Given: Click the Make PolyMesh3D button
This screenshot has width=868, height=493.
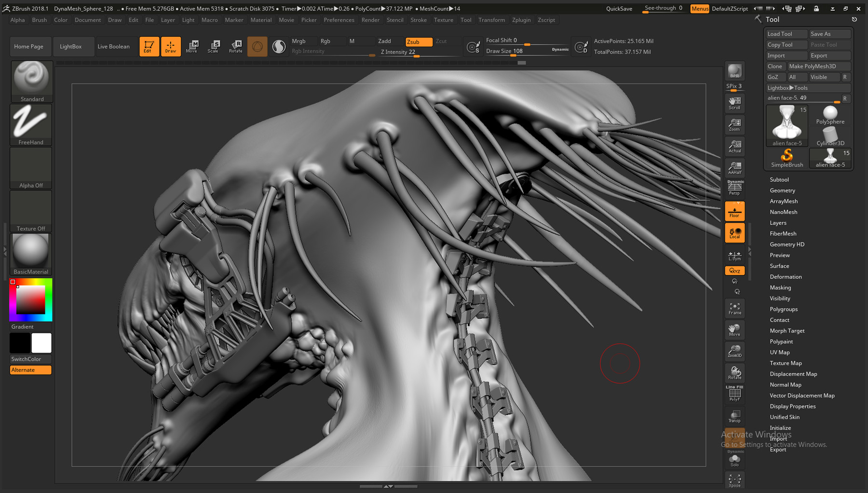Looking at the screenshot, I should click(819, 66).
